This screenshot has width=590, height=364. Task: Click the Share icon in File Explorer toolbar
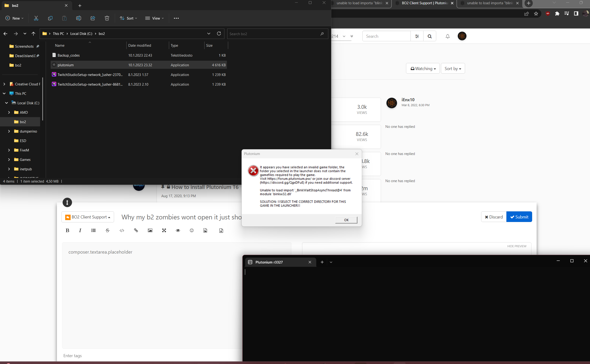93,18
